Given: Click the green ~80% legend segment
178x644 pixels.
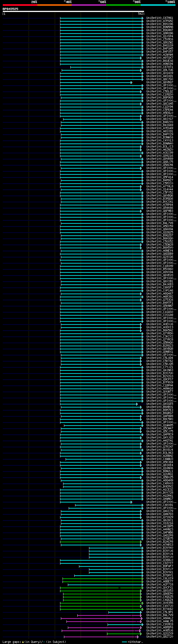Looking at the screenshot, I should coord(123,5).
